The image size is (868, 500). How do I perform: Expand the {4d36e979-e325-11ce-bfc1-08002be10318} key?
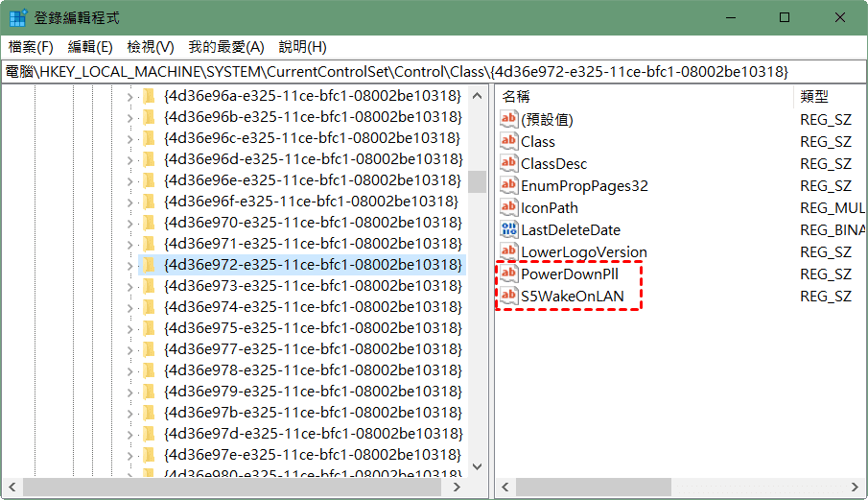coord(129,392)
